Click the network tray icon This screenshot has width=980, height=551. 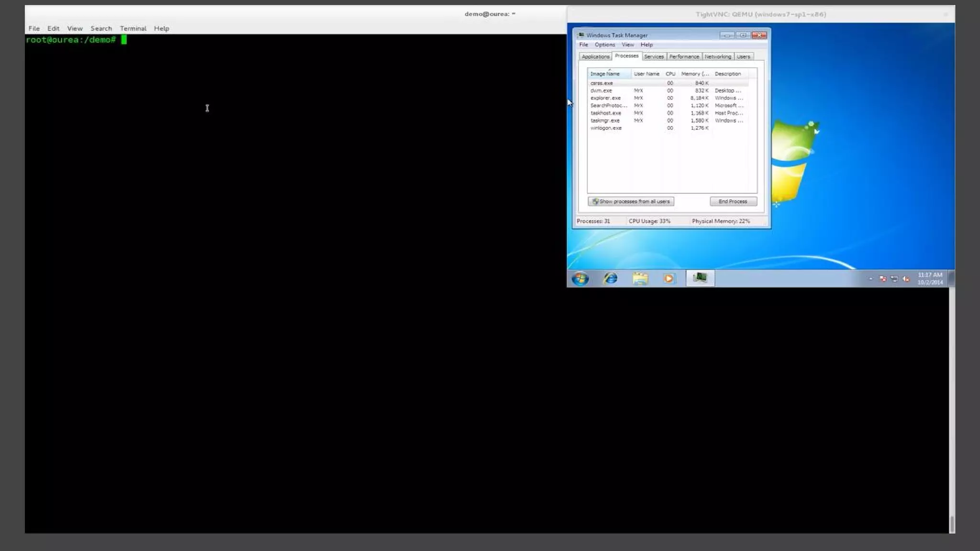(x=894, y=279)
